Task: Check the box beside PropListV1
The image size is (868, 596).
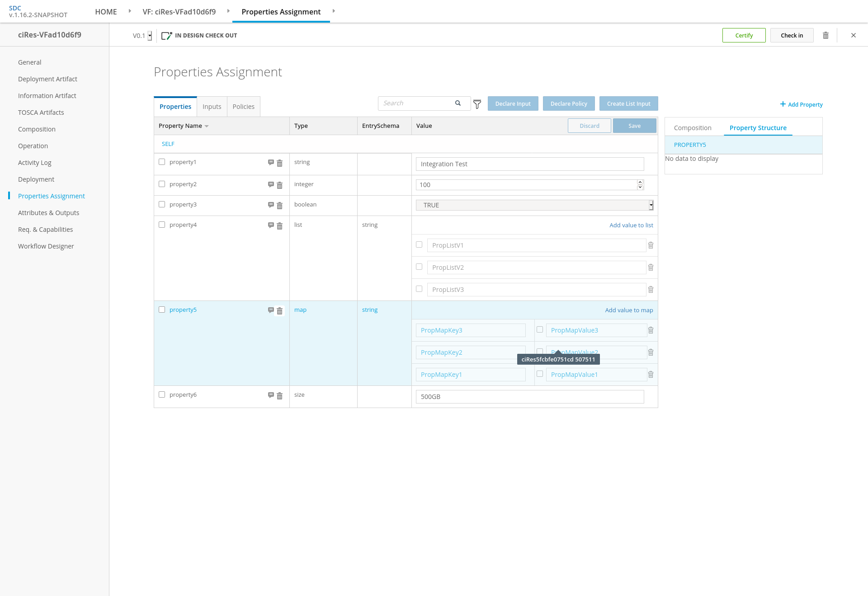Action: coord(419,244)
